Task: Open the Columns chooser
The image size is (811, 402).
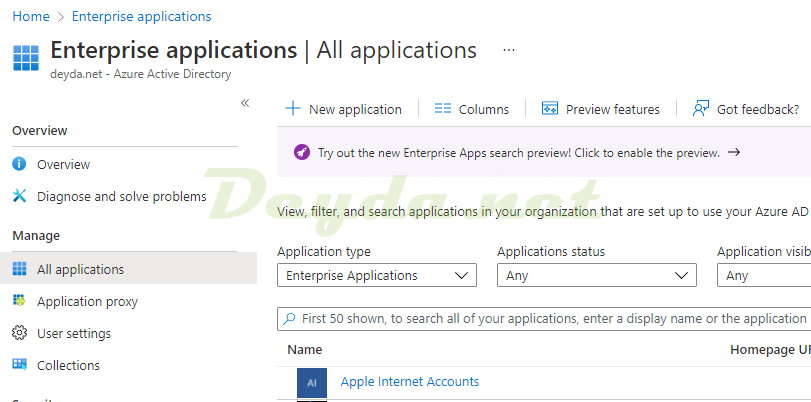Action: [472, 109]
